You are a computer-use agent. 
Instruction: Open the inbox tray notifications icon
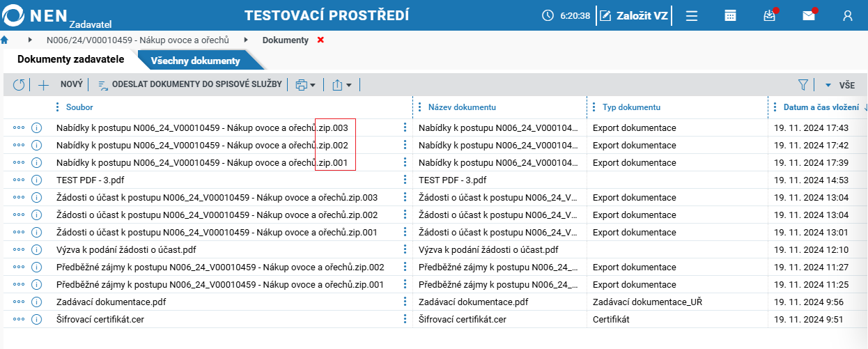pos(769,15)
